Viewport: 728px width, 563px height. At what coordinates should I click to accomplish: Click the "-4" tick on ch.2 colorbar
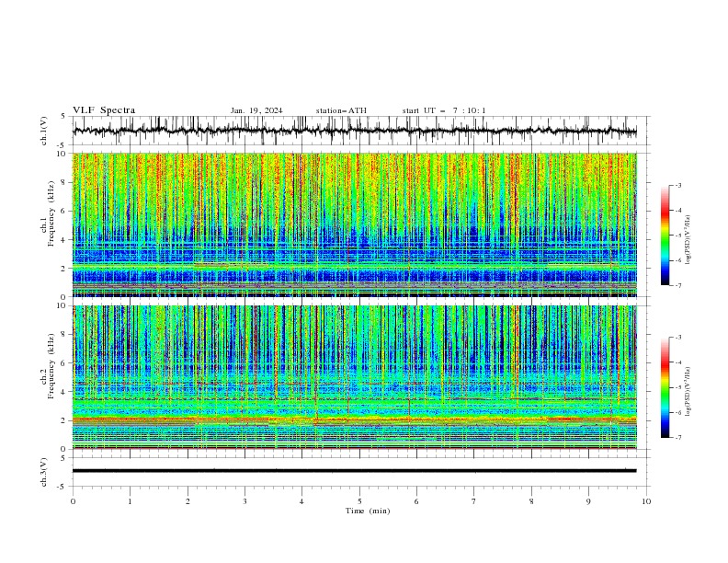point(677,362)
